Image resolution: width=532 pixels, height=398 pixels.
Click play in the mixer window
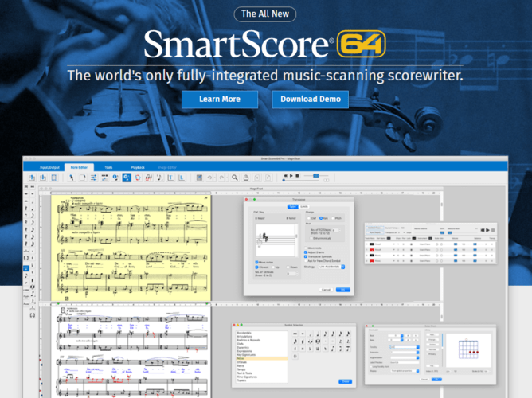point(487,230)
